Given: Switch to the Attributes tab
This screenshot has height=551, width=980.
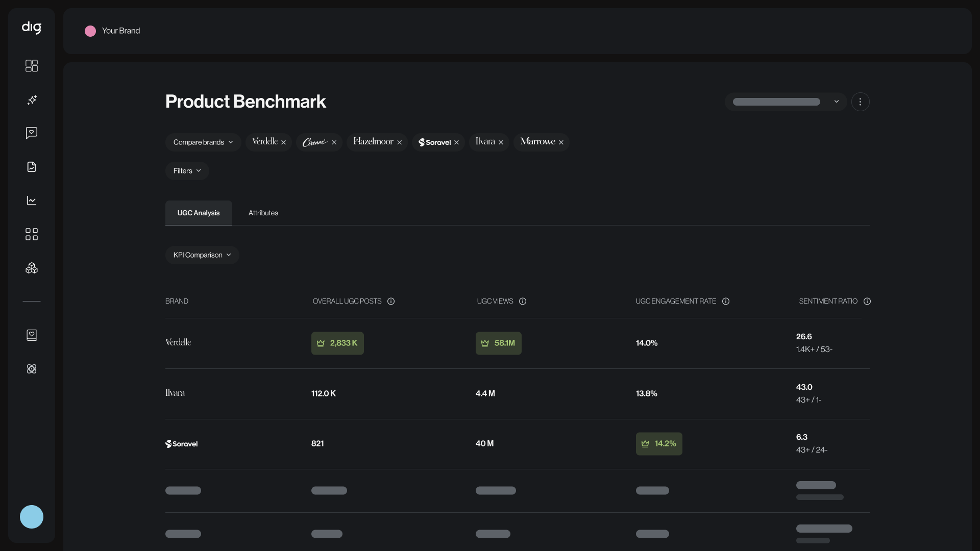Looking at the screenshot, I should (x=263, y=213).
